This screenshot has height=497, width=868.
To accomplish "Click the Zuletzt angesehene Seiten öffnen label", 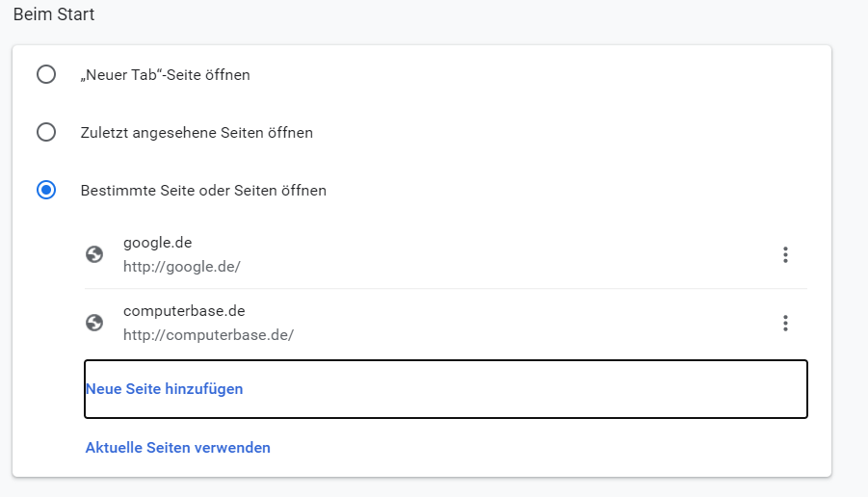I will click(197, 132).
